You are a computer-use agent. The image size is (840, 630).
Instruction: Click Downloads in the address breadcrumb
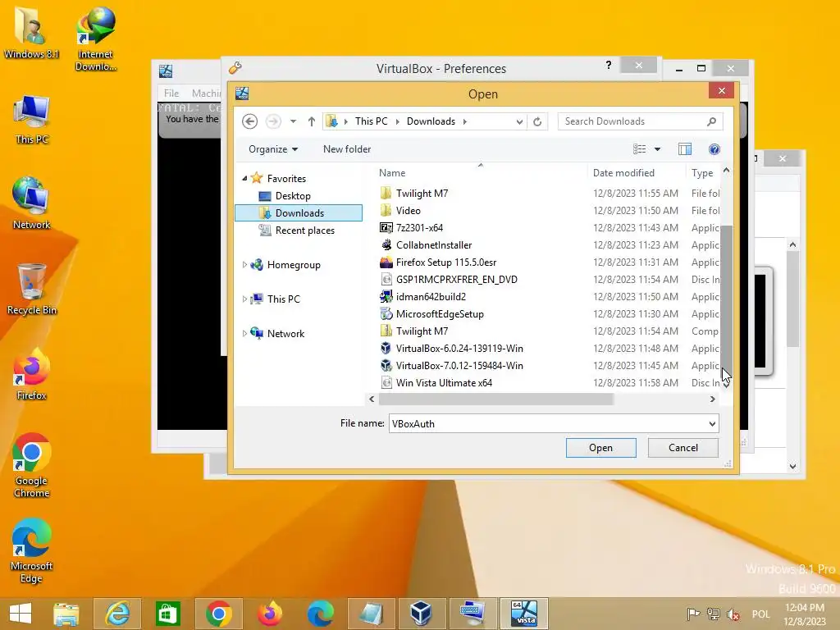[431, 121]
